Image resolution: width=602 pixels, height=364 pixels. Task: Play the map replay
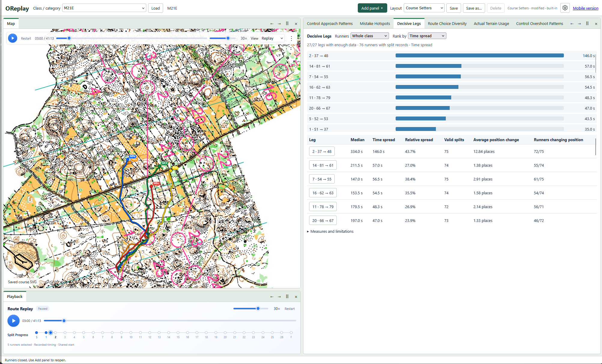tap(13, 38)
